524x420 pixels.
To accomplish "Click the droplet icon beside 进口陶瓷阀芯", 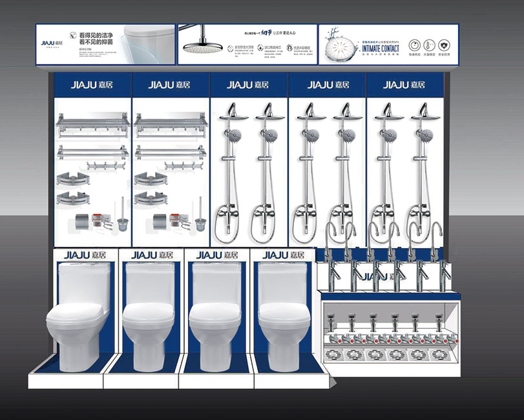I will 260,48.
